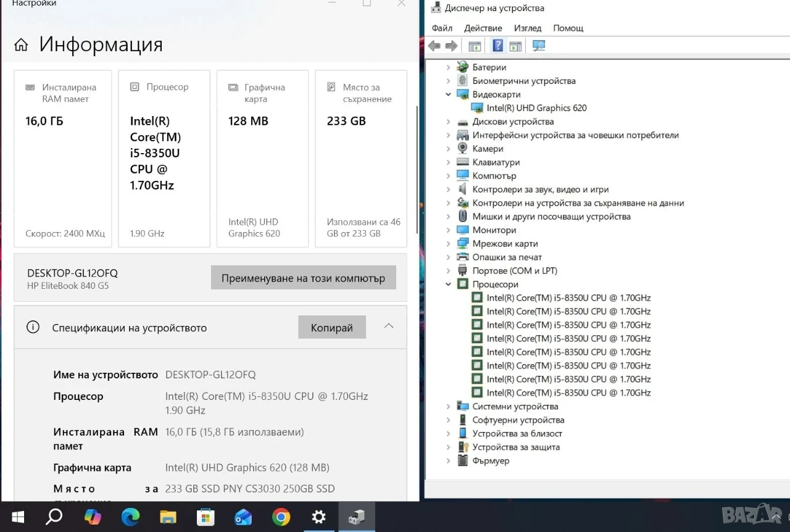Click the 233 GB SSD PNY CS3030 250GB SSD text
This screenshot has height=532, width=790.
point(250,489)
